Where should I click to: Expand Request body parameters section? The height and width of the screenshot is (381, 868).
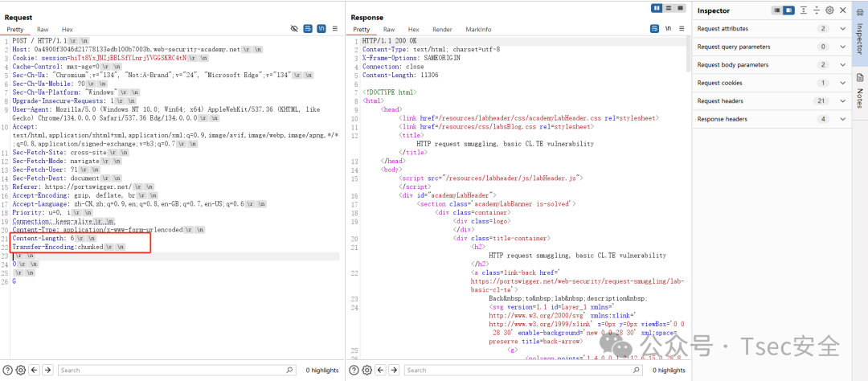[x=770, y=65]
